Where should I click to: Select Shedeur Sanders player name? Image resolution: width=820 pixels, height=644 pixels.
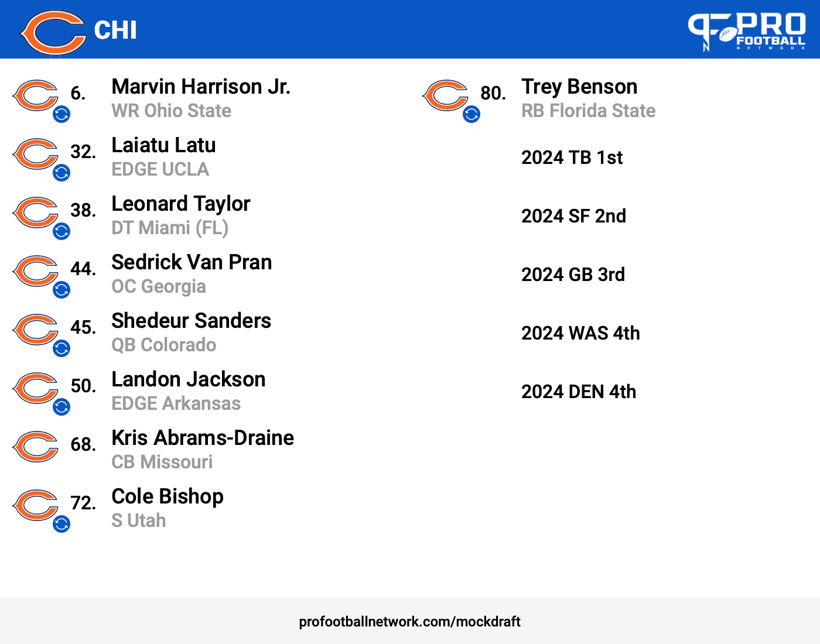pyautogui.click(x=192, y=321)
